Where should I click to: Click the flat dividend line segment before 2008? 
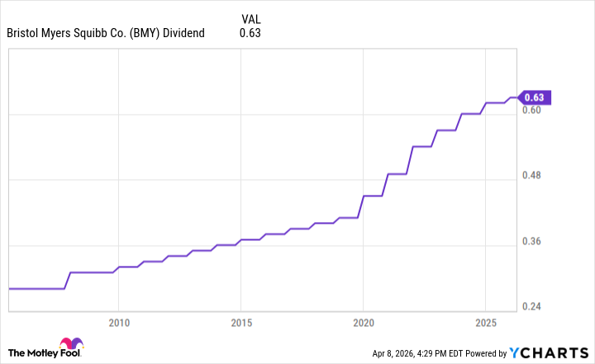[x=37, y=289]
